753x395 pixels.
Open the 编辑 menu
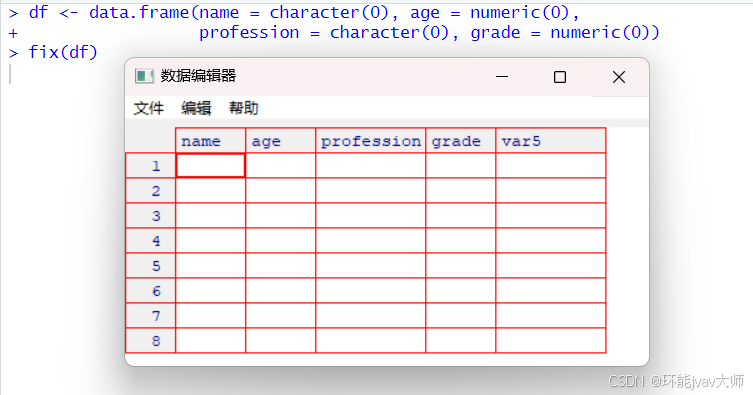coord(196,108)
